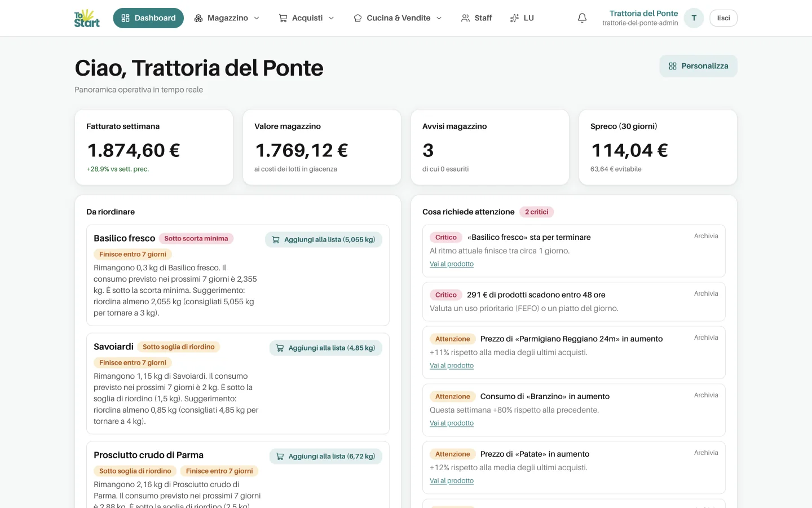This screenshot has height=508, width=812.
Task: Click the grid icon in Personalizza
Action: pyautogui.click(x=673, y=66)
